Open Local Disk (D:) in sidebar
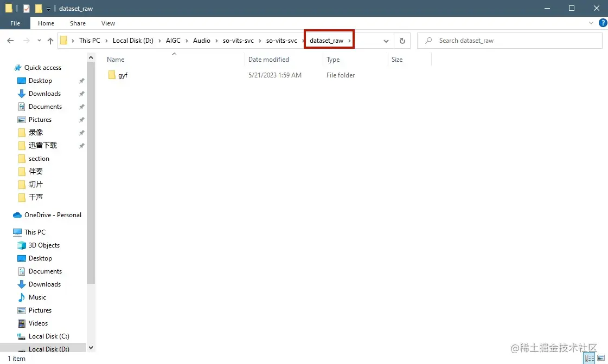The height and width of the screenshot is (364, 608). [x=49, y=349]
